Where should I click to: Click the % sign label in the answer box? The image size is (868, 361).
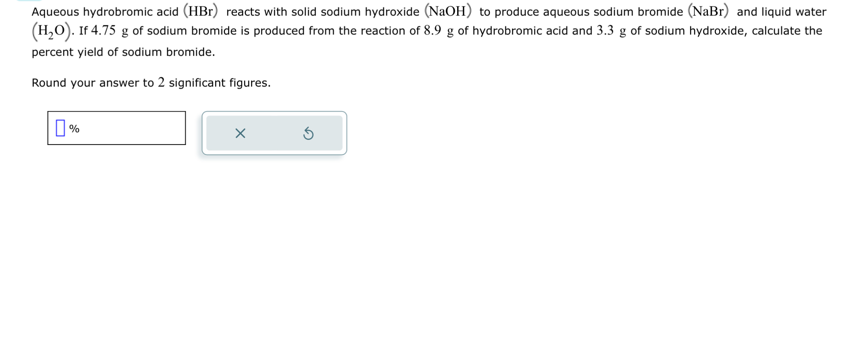[74, 129]
